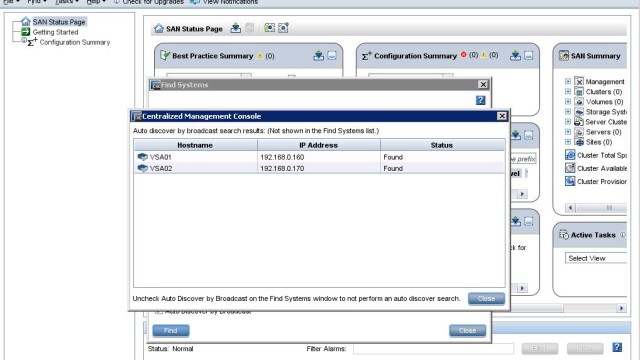
Task: Click the Management tools icon
Action: click(579, 81)
